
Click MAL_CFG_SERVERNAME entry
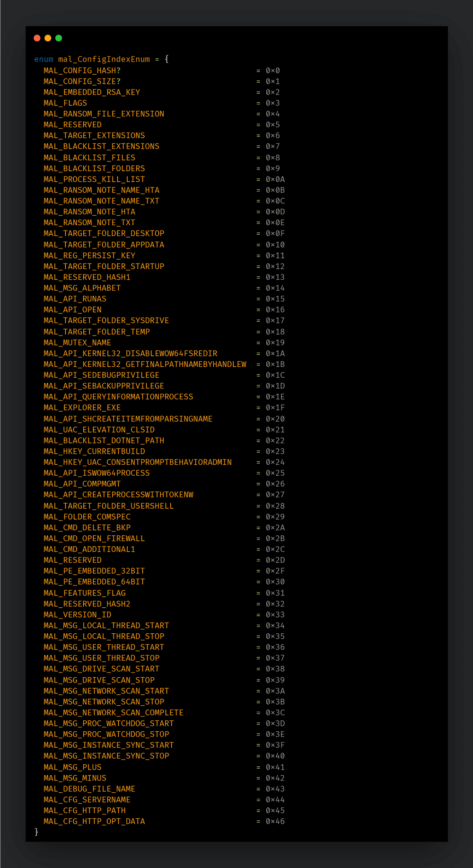[87, 800]
